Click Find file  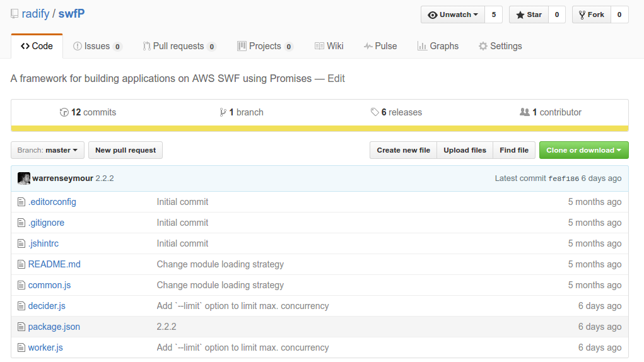coord(514,150)
